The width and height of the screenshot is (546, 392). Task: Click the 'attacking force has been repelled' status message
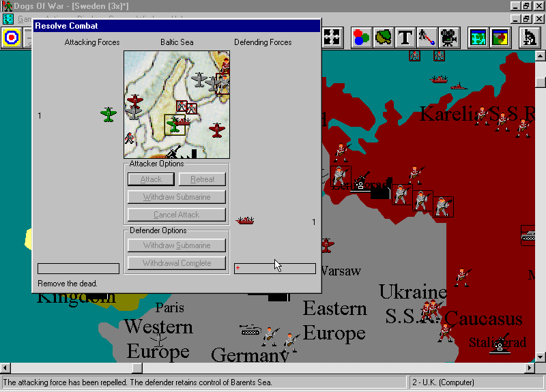click(x=137, y=382)
